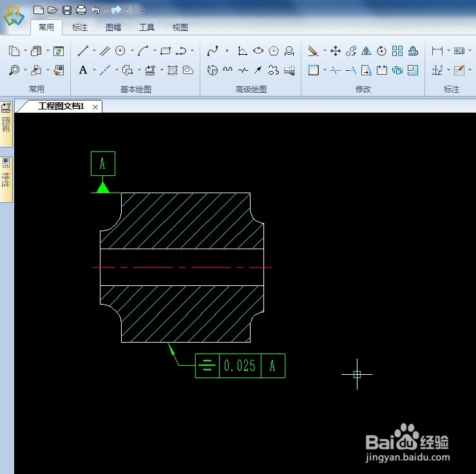Select the Move (four-arrow) tool
Screen dimensions: 476x474
(336, 51)
